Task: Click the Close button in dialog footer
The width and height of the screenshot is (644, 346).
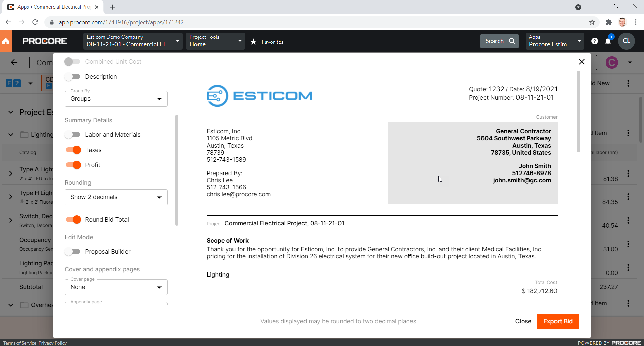Action: 523,321
